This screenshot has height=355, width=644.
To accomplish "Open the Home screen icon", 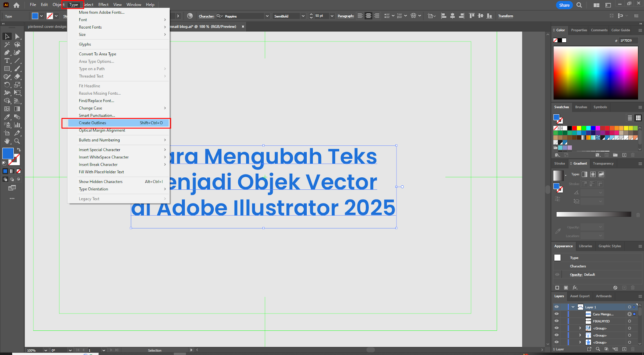I will point(17,5).
